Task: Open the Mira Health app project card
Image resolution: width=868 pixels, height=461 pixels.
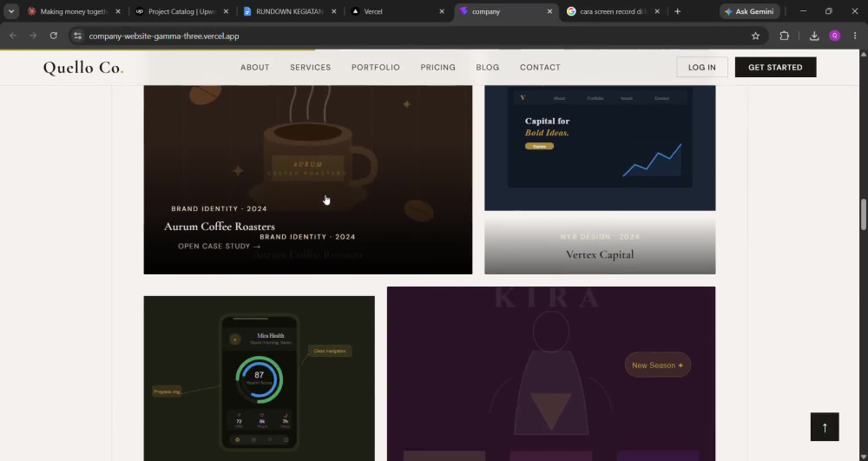Action: coord(259,379)
